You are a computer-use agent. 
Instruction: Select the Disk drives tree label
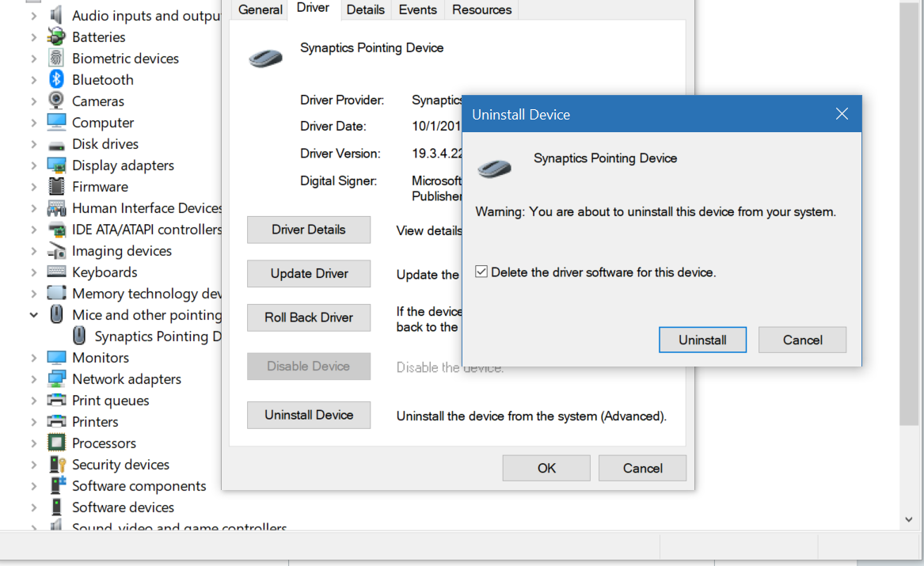tap(105, 144)
